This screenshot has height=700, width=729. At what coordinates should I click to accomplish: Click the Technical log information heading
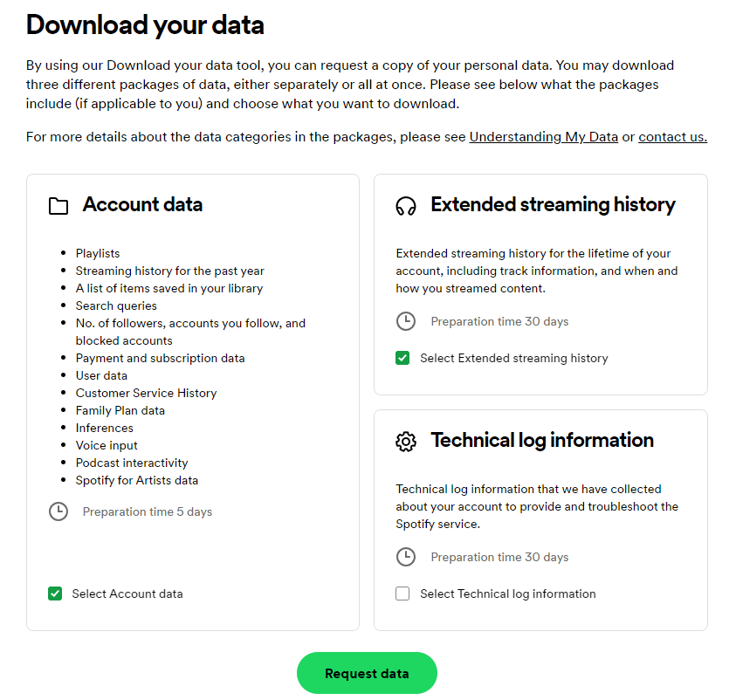click(x=541, y=440)
